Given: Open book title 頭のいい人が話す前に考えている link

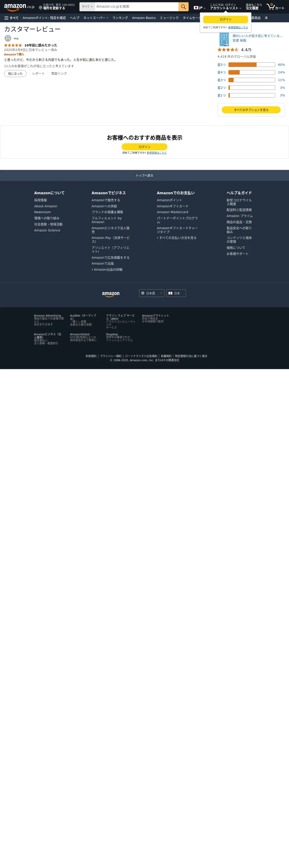Looking at the screenshot, I should [257, 36].
